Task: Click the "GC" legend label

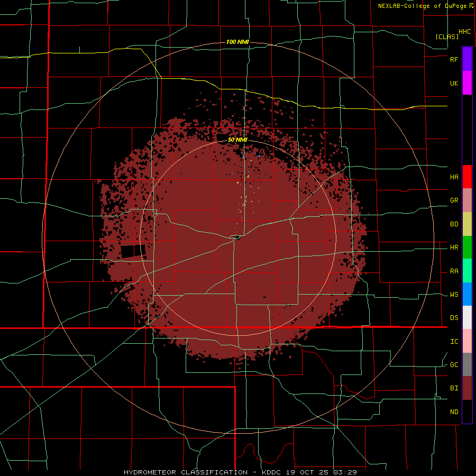Action: (x=454, y=364)
